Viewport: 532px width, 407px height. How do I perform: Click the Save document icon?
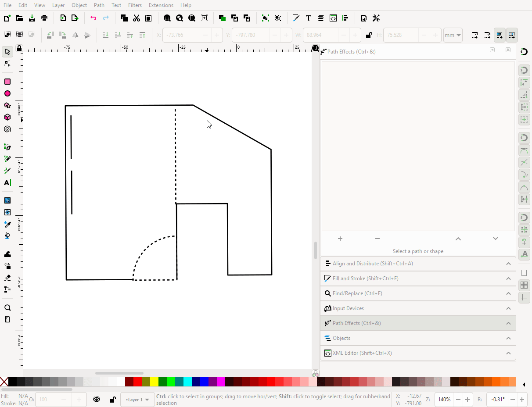pyautogui.click(x=32, y=18)
